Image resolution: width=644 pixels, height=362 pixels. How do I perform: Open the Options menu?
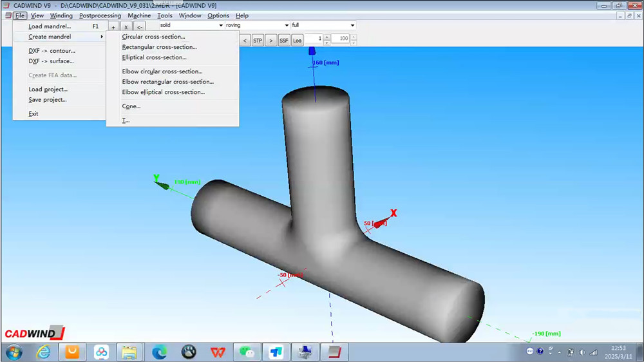coord(218,15)
